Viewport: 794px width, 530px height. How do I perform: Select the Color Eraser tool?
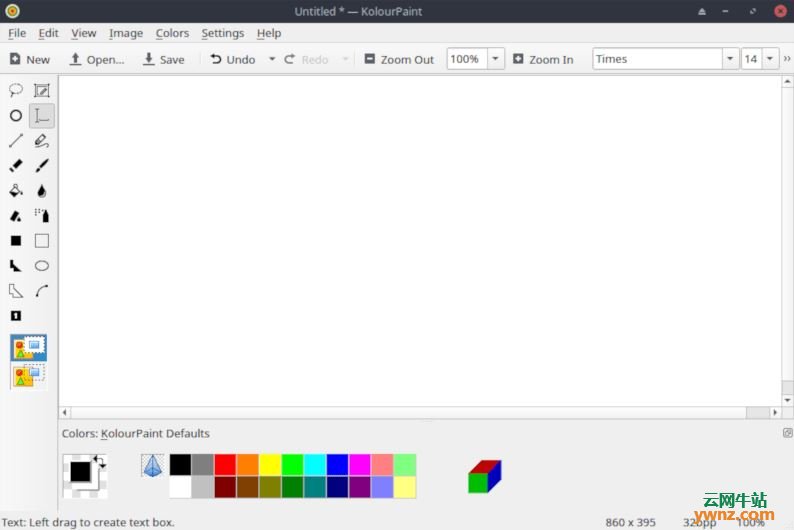(x=16, y=216)
